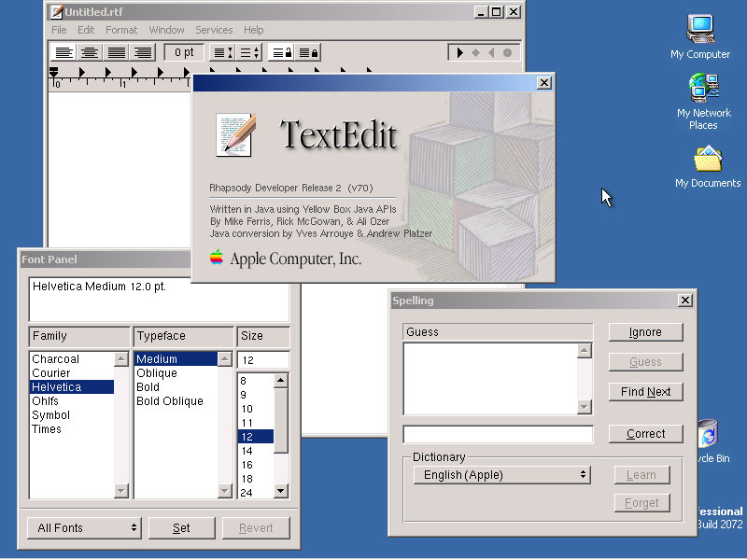Click the Spelling correction text field
The height and width of the screenshot is (560, 747).
(x=498, y=434)
